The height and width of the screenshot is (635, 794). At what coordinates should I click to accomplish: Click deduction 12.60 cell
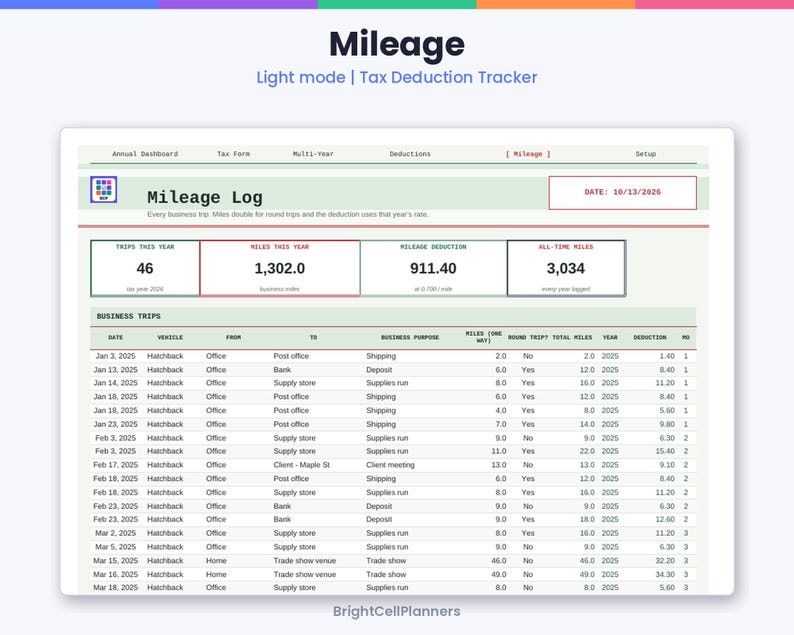665,520
